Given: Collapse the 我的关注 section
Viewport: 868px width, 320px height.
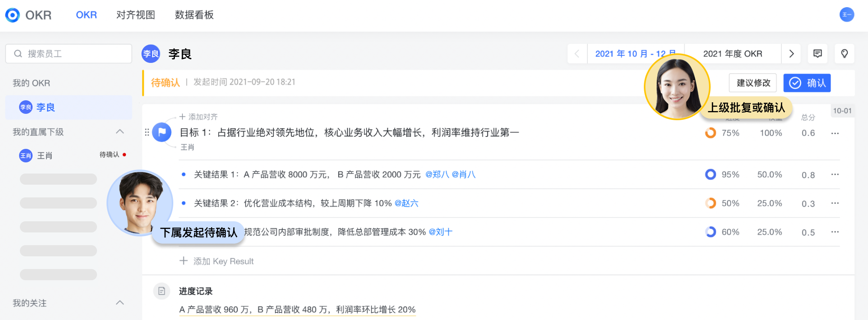Looking at the screenshot, I should [120, 303].
